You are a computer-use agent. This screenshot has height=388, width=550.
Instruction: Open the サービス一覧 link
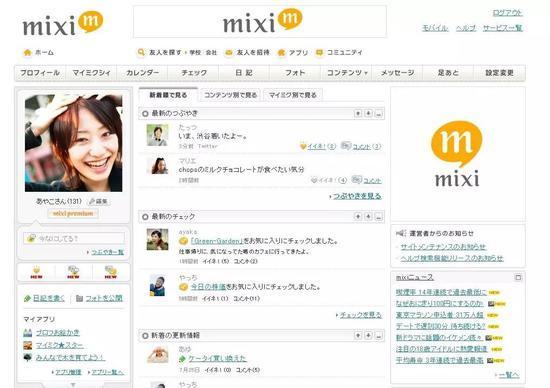[503, 28]
